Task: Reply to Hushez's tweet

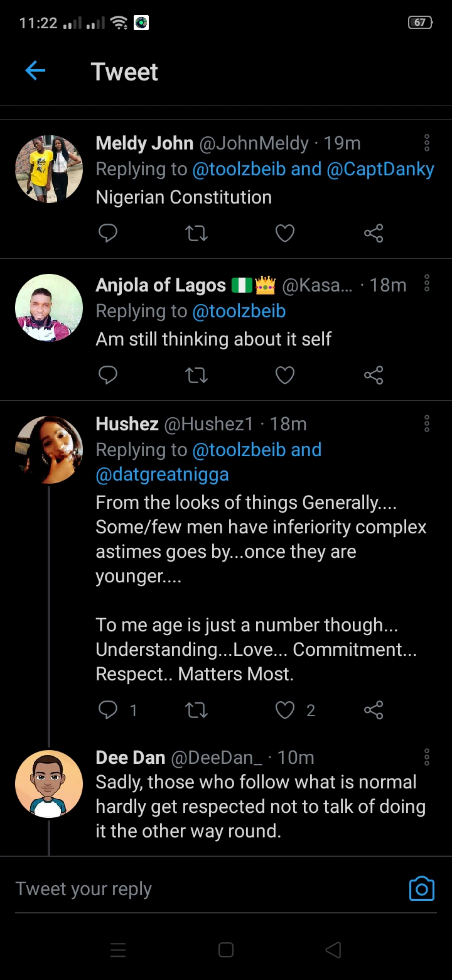Action: click(x=108, y=710)
